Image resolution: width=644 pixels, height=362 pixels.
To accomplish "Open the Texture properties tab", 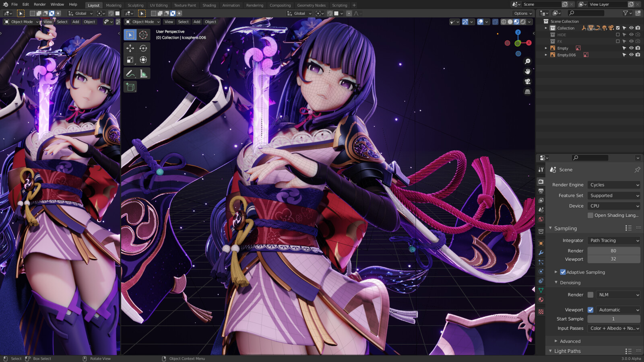I will click(541, 312).
